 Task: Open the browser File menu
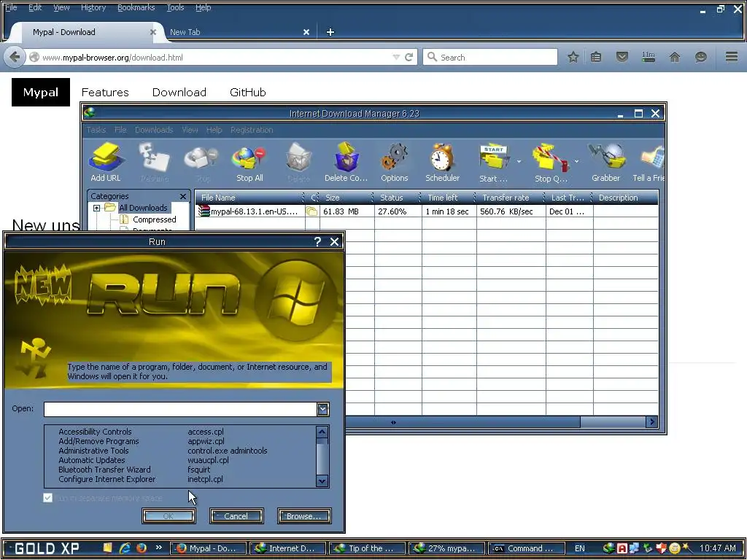[11, 7]
